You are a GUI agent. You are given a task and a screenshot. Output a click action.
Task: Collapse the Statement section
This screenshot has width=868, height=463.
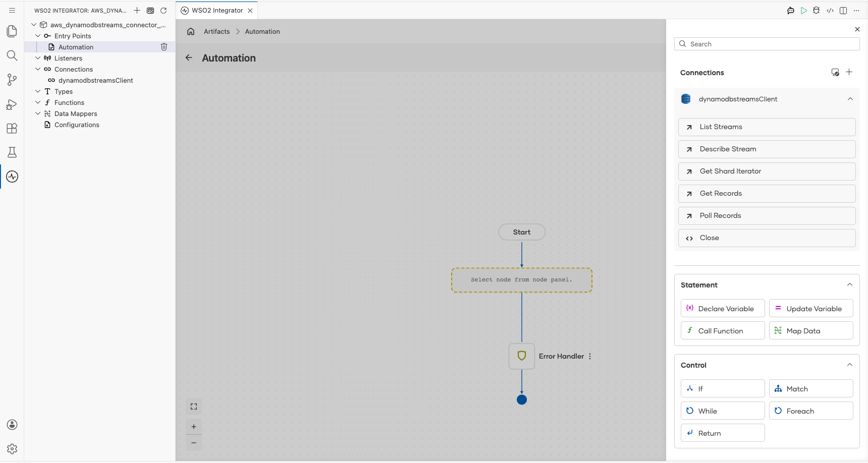tap(850, 284)
